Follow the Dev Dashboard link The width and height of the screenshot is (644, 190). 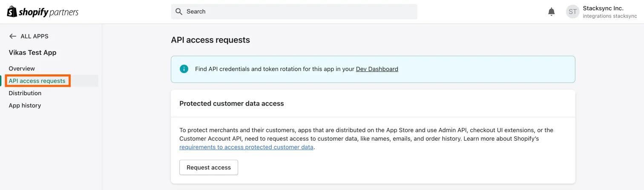click(x=377, y=69)
